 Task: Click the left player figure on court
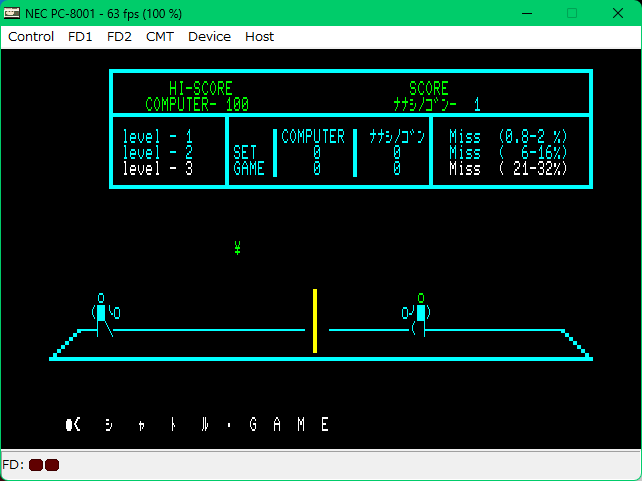coord(103,315)
